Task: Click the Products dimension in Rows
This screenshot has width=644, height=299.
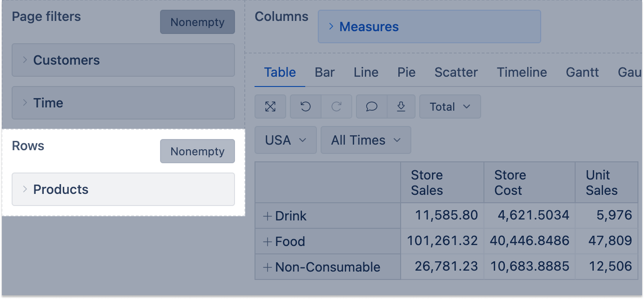Action: click(x=61, y=189)
